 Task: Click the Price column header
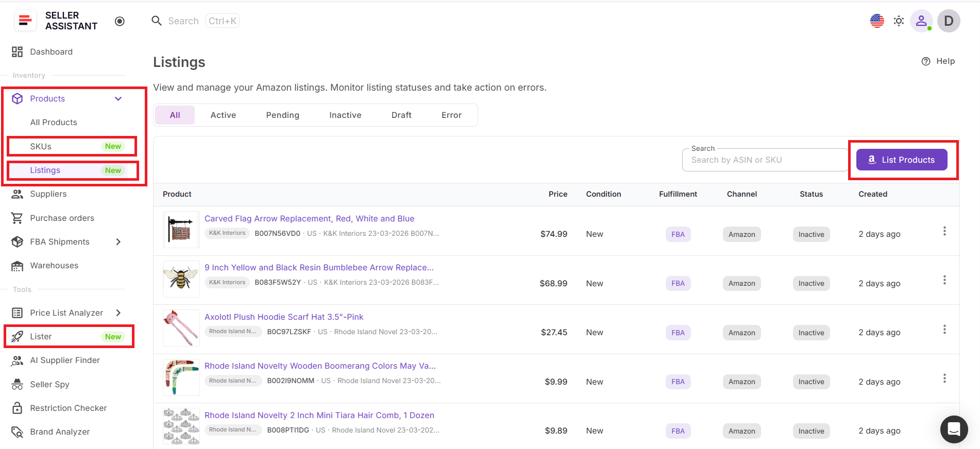(557, 194)
